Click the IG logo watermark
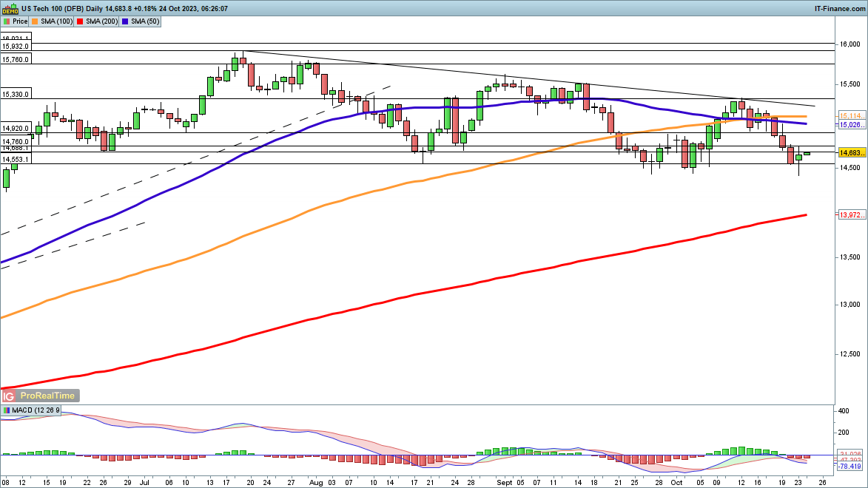This screenshot has width=868, height=488. coord(10,396)
